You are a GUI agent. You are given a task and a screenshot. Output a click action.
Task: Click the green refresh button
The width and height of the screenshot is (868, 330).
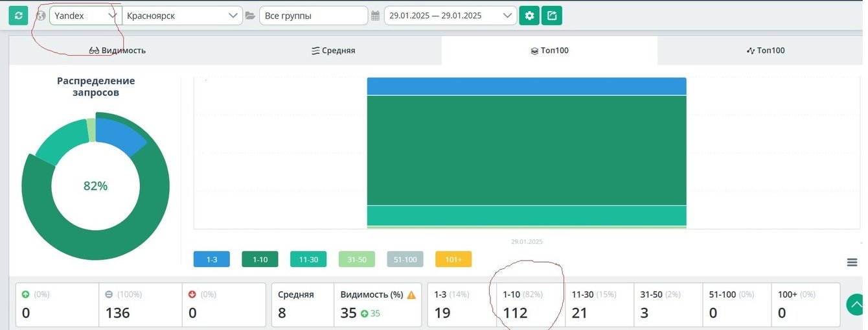coord(18,16)
